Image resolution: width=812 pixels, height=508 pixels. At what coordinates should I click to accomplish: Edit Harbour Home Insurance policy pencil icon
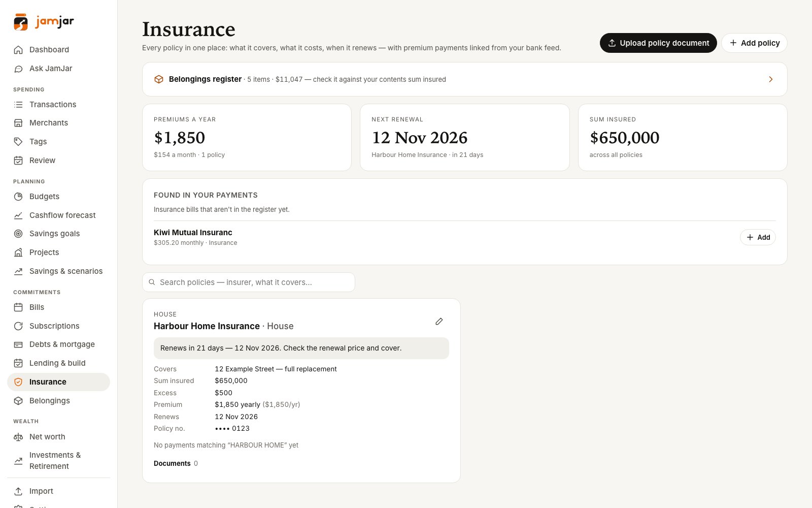439,322
